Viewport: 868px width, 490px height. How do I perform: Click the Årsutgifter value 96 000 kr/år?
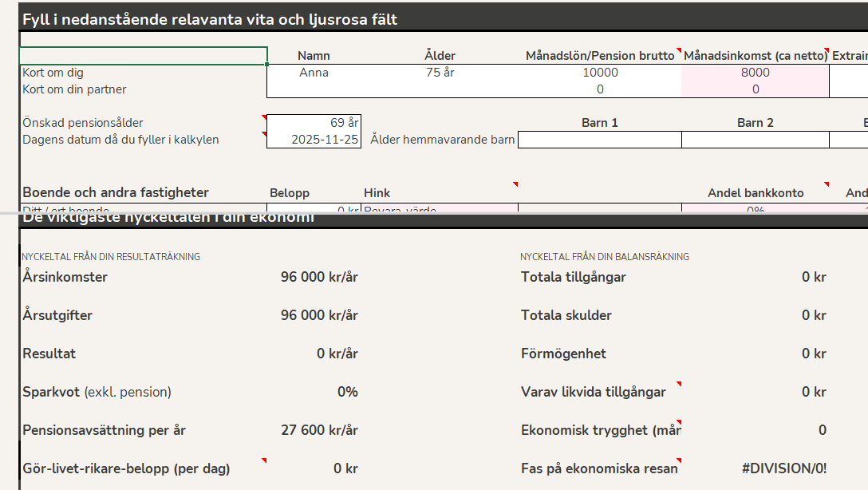(319, 315)
